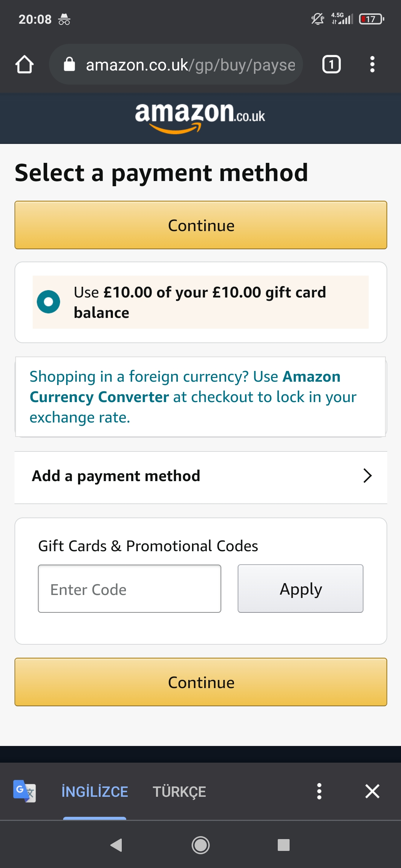This screenshot has width=401, height=868.
Task: Open the tab switcher showing 1 tab
Action: click(331, 65)
